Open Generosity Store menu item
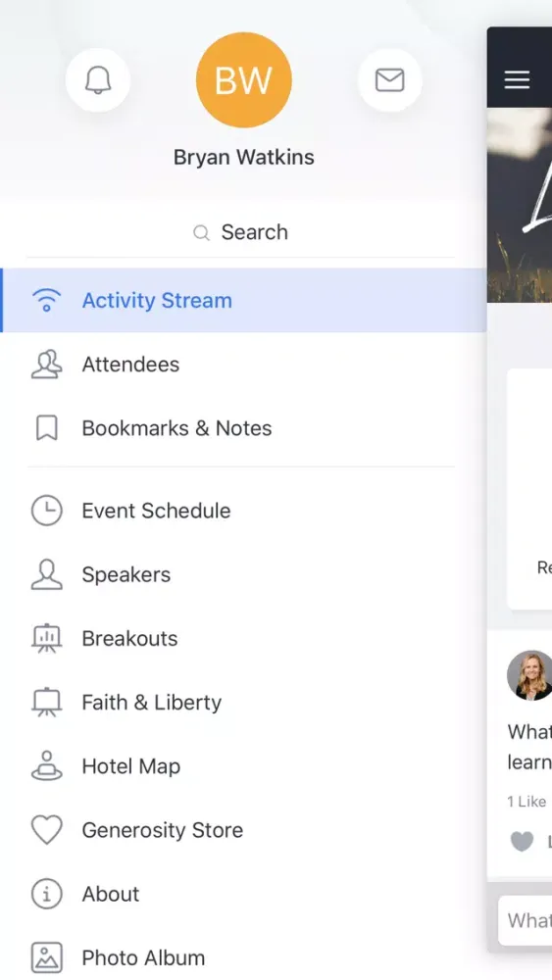552x980 pixels. tap(244, 830)
